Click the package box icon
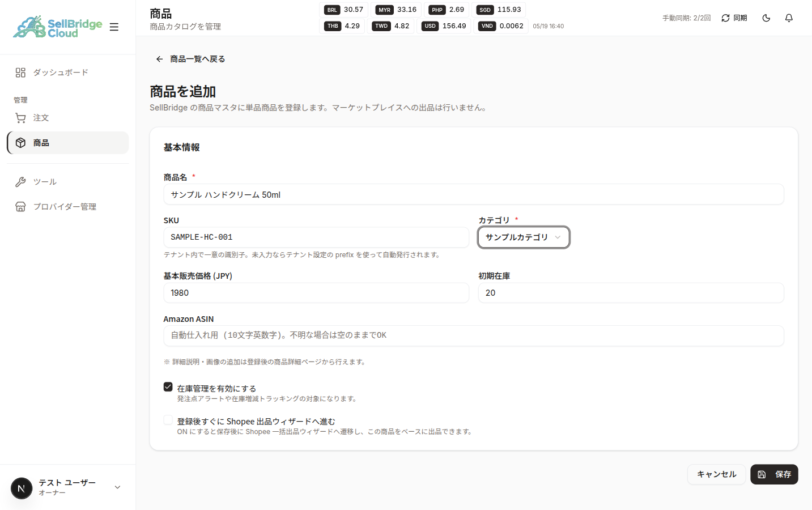 [x=20, y=143]
